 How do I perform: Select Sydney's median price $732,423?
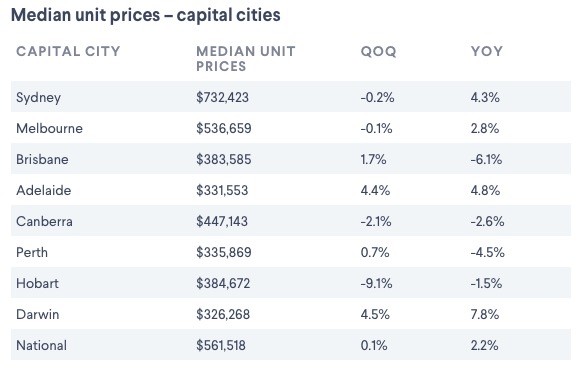(222, 97)
